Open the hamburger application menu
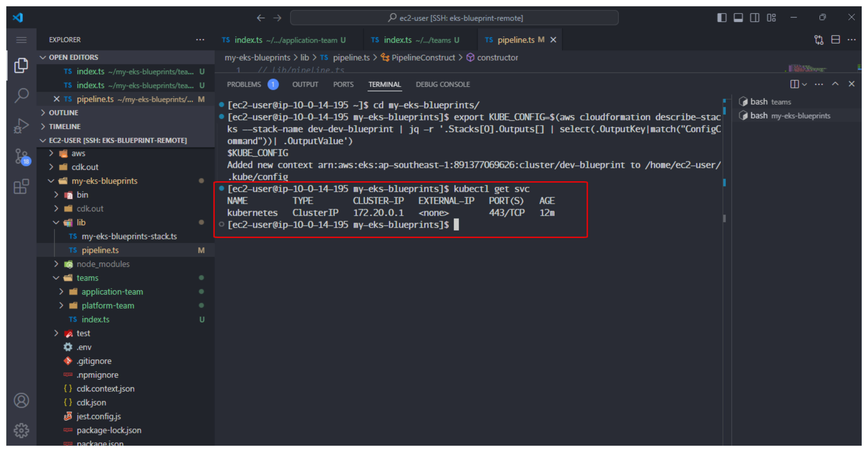 (21, 40)
